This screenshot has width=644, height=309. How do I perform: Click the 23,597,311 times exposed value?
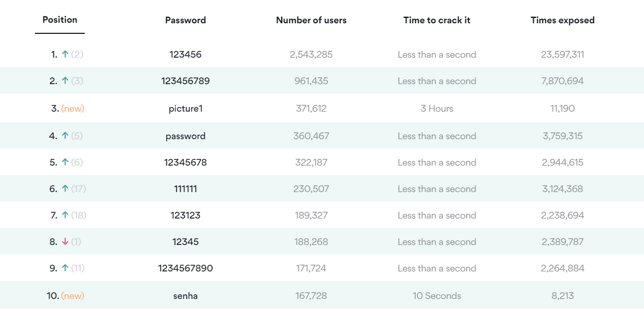click(562, 54)
